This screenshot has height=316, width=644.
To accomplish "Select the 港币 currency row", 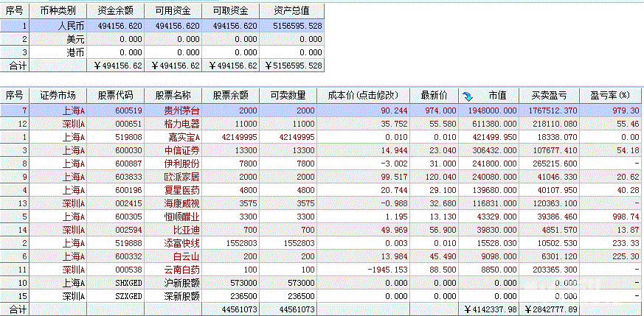I will (162, 52).
